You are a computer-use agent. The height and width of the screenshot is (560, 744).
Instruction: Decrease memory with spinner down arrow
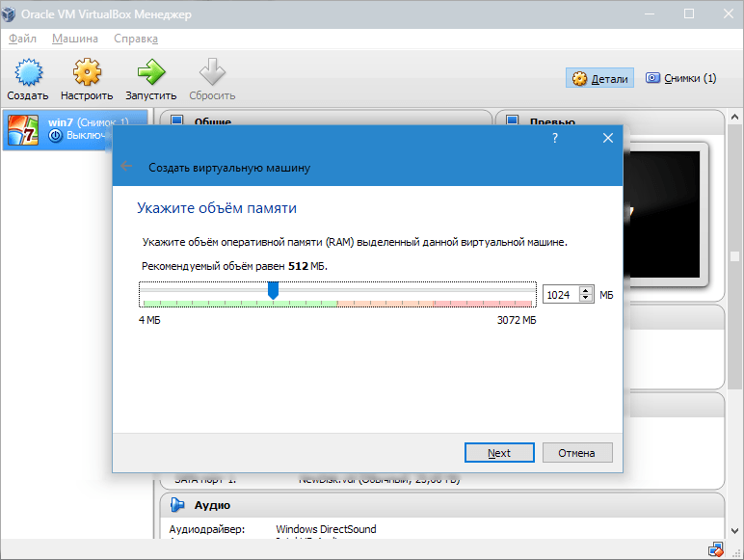tap(586, 299)
